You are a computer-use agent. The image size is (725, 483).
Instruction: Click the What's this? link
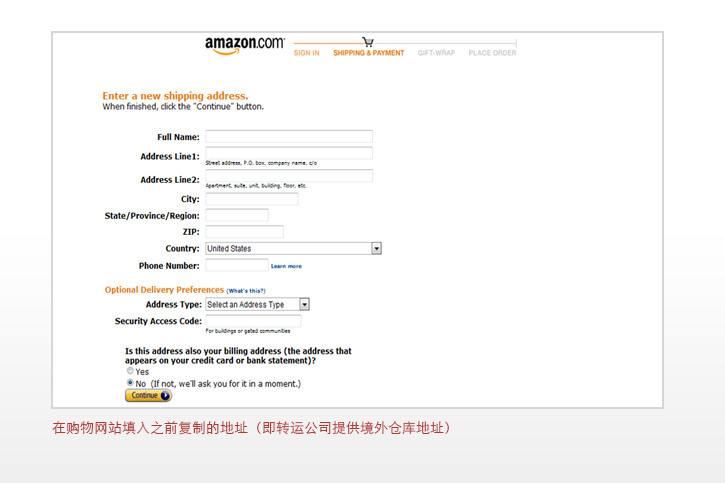pyautogui.click(x=246, y=290)
